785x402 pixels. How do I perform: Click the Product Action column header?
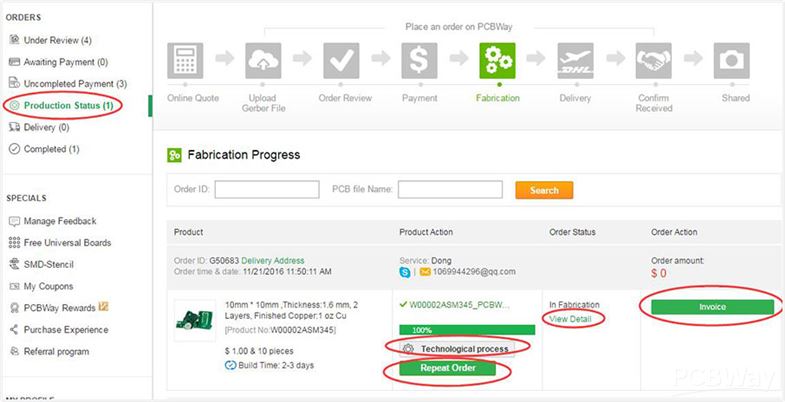[x=426, y=232]
